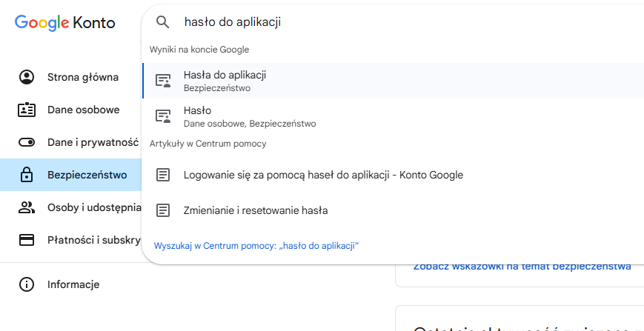Screen dimensions: 644x331
Task: Open Płatności i subskrypcje section
Action: (70, 240)
